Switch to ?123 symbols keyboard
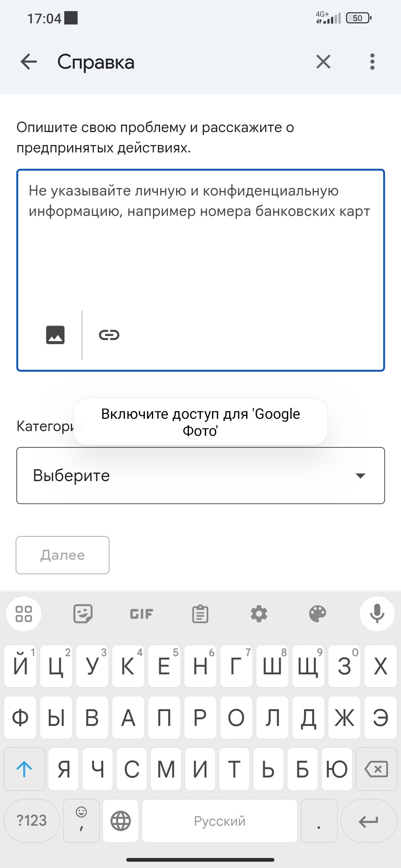The width and height of the screenshot is (401, 868). coord(32,821)
